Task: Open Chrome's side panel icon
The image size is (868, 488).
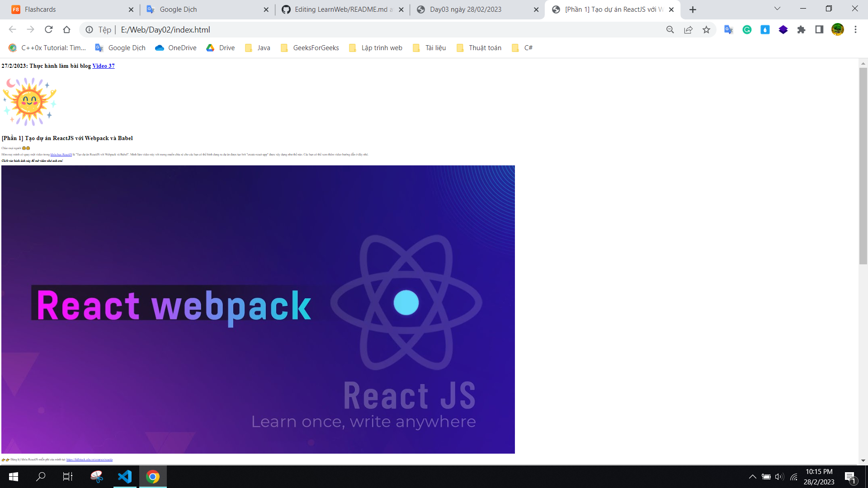Action: pos(819,29)
